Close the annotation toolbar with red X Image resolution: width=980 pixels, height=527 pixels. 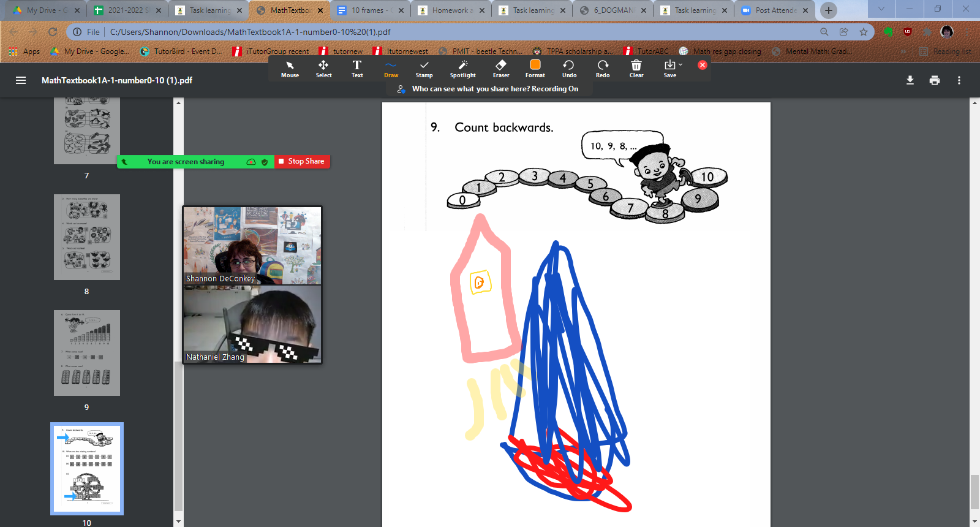[703, 65]
